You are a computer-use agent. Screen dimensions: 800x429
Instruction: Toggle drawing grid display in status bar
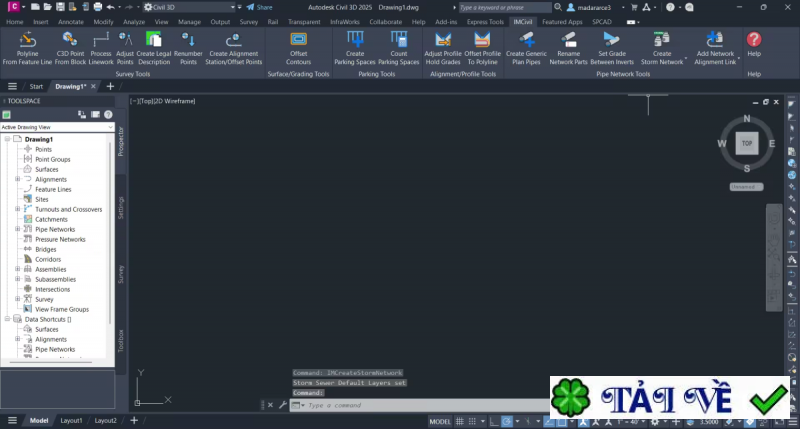click(x=460, y=421)
